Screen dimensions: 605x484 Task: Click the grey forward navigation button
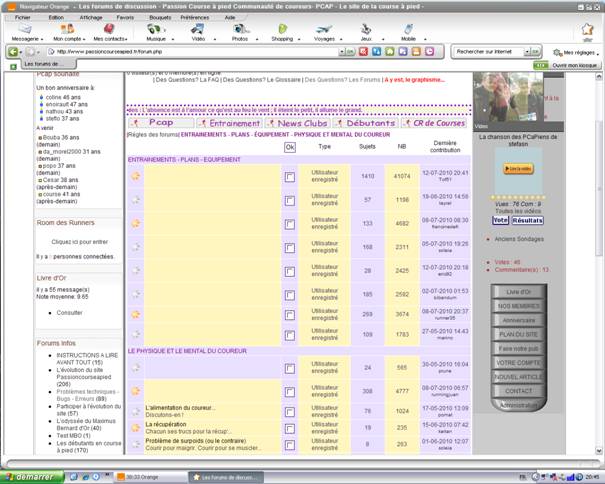pyautogui.click(x=30, y=51)
